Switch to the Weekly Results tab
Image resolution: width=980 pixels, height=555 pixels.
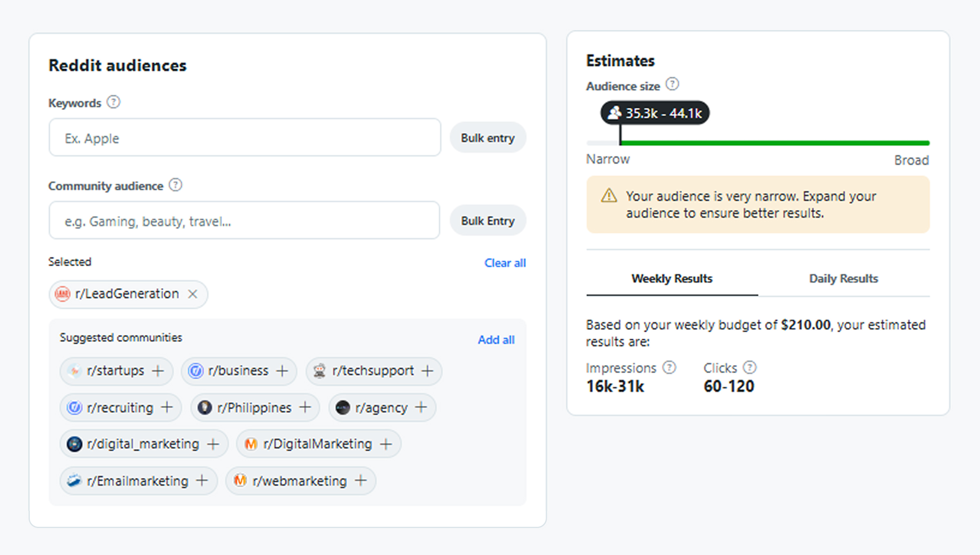(x=672, y=279)
